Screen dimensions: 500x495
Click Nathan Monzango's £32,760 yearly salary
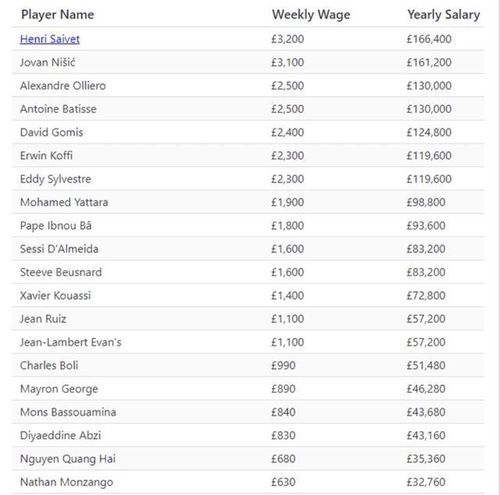[x=426, y=482]
